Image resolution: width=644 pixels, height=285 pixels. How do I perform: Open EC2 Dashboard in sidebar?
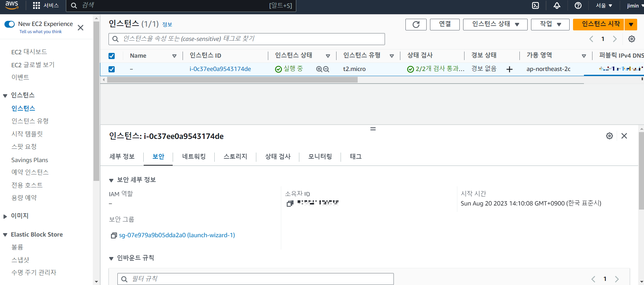(x=29, y=52)
